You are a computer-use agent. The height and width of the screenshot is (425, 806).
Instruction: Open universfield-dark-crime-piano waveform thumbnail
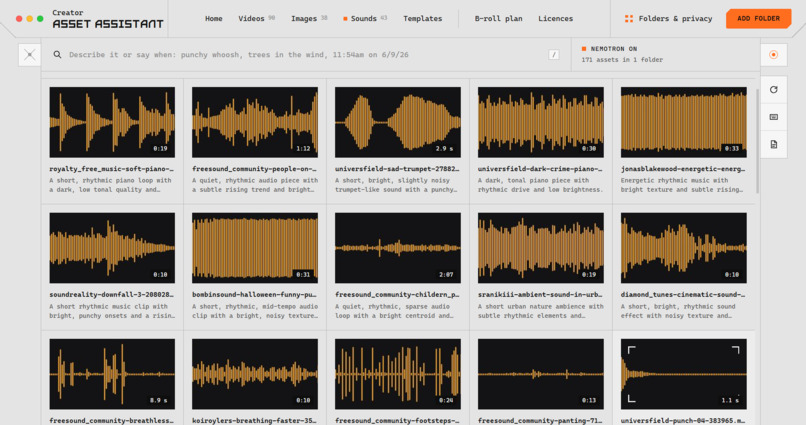(x=540, y=122)
